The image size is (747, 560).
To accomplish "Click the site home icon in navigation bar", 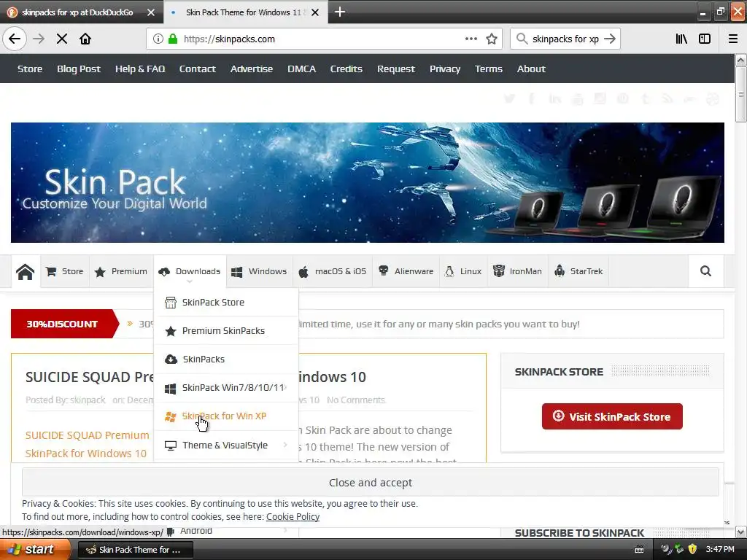I will pyautogui.click(x=26, y=271).
